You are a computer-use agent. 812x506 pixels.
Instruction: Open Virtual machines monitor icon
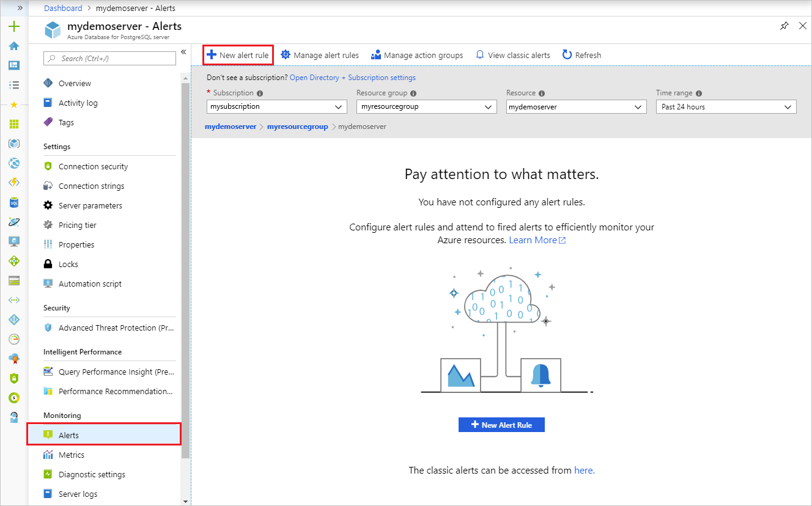14,241
